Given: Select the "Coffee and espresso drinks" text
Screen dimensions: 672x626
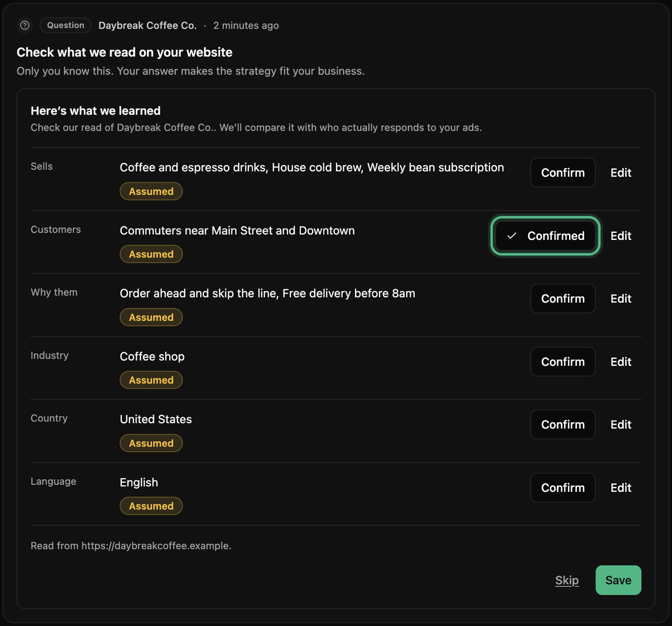Looking at the screenshot, I should click(193, 168).
